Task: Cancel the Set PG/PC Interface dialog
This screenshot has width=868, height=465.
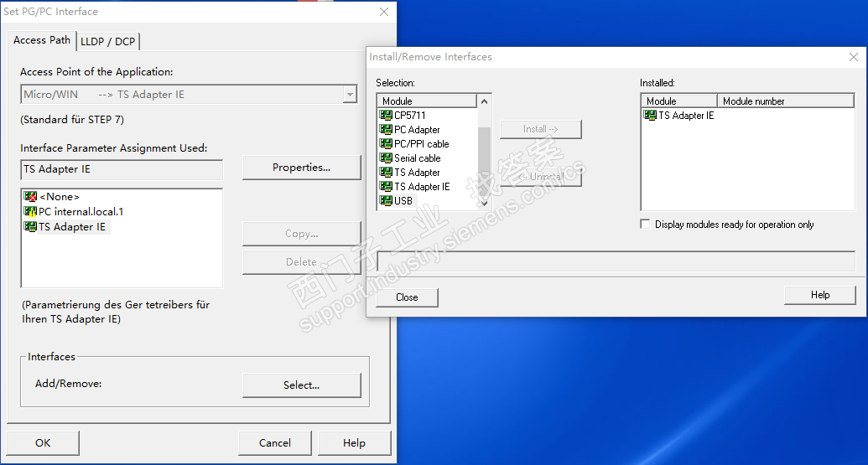Action: pos(274,443)
